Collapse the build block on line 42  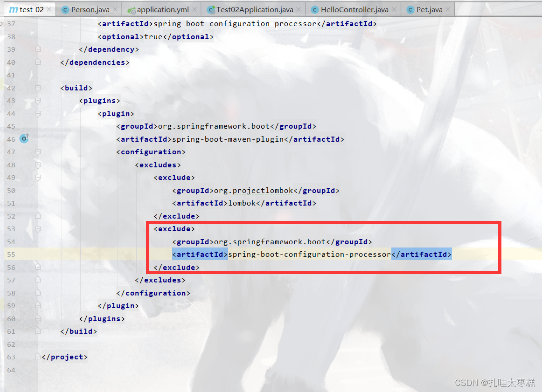38,88
